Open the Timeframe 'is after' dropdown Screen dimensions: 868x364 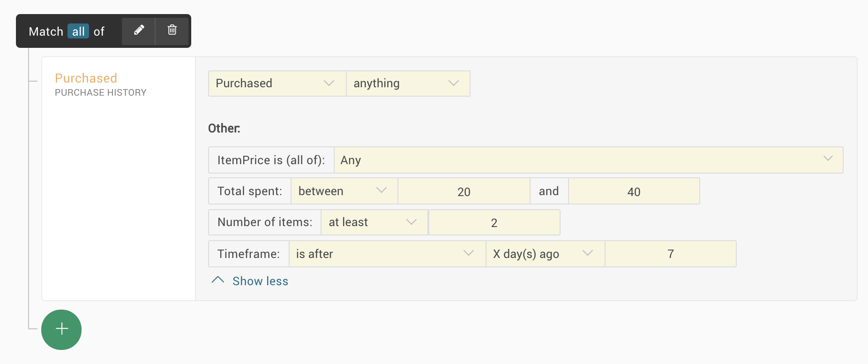click(387, 254)
